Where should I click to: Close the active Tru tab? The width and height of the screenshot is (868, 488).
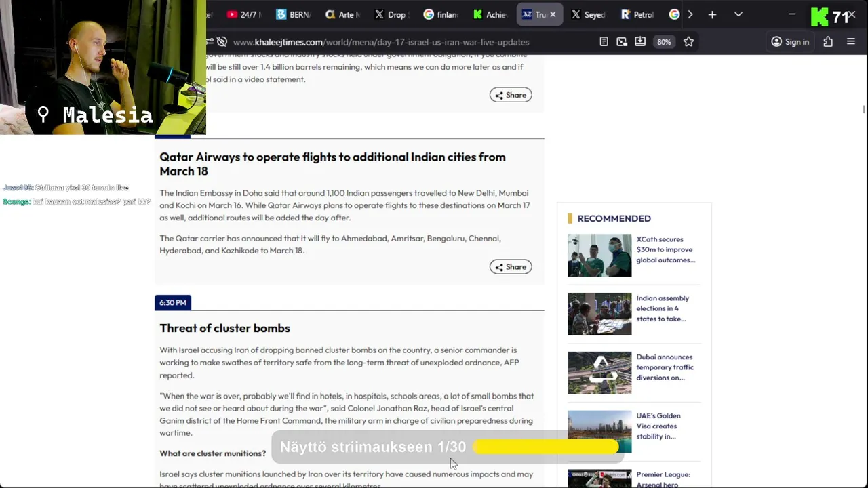553,14
